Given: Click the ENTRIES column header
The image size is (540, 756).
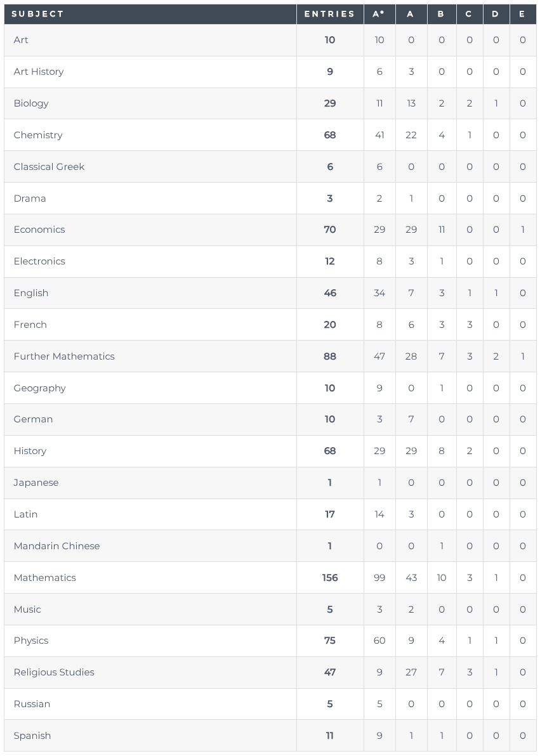Looking at the screenshot, I should 329,14.
